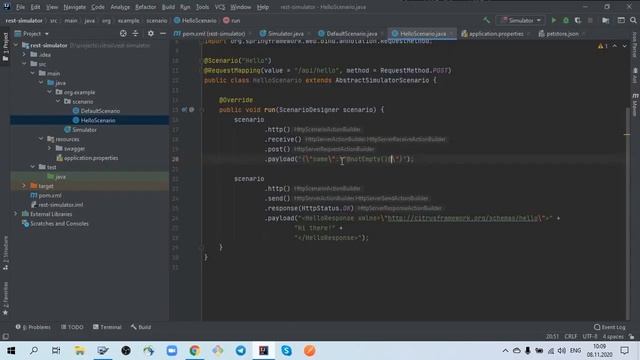Click the warning indicator icon in the editor

(600, 46)
